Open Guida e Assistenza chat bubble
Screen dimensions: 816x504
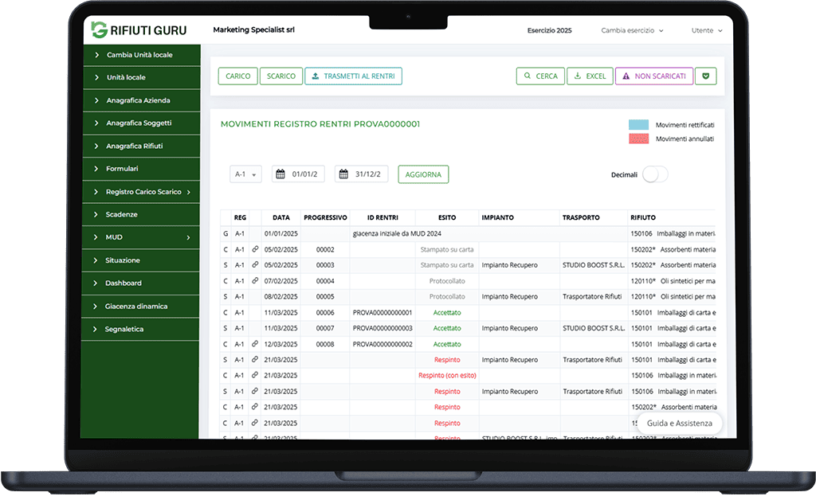click(x=679, y=423)
